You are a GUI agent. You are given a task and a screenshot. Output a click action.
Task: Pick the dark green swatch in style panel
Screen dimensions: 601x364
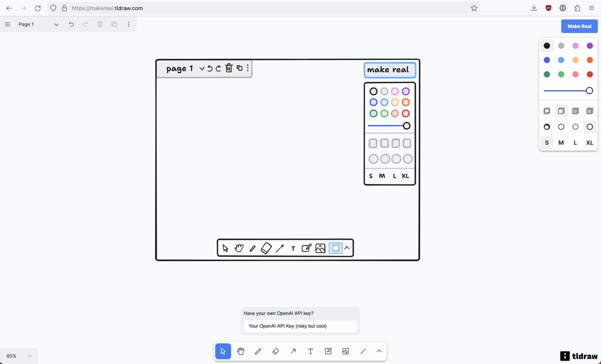(547, 74)
